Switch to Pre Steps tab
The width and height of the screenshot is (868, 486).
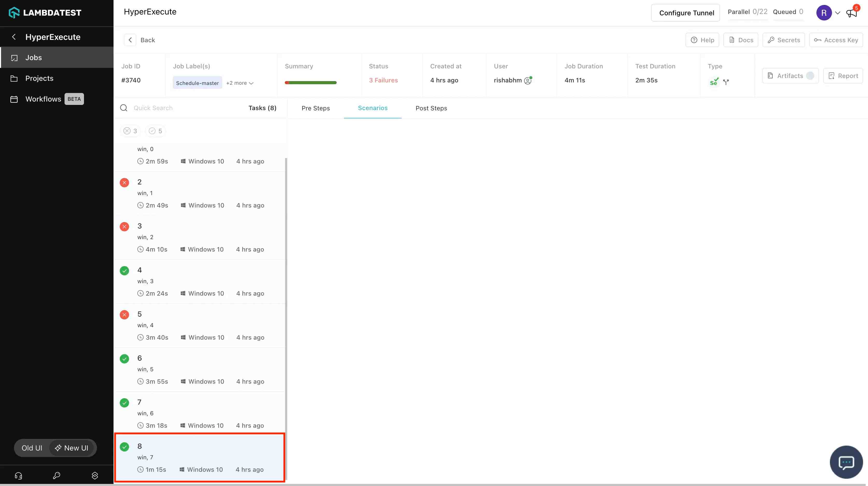pos(315,108)
